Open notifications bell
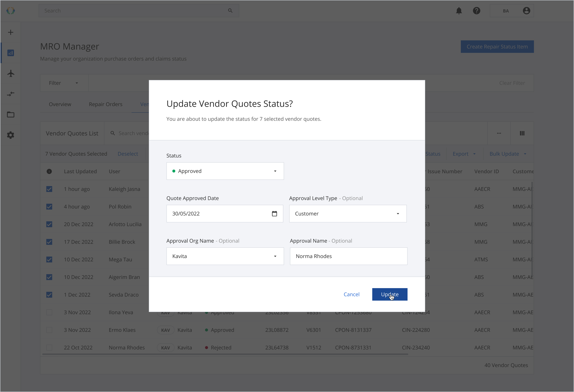The image size is (574, 392). pyautogui.click(x=459, y=11)
